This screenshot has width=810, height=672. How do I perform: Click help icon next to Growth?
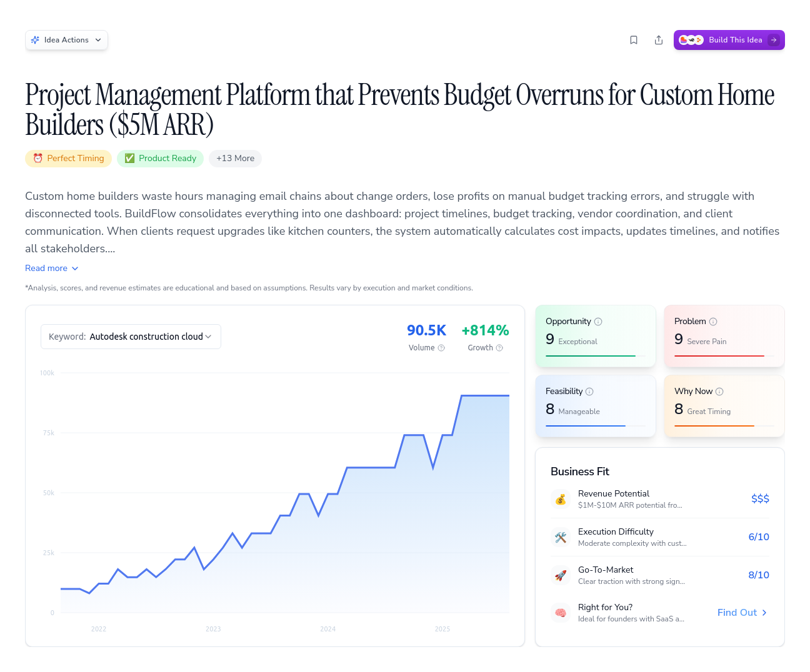[499, 348]
